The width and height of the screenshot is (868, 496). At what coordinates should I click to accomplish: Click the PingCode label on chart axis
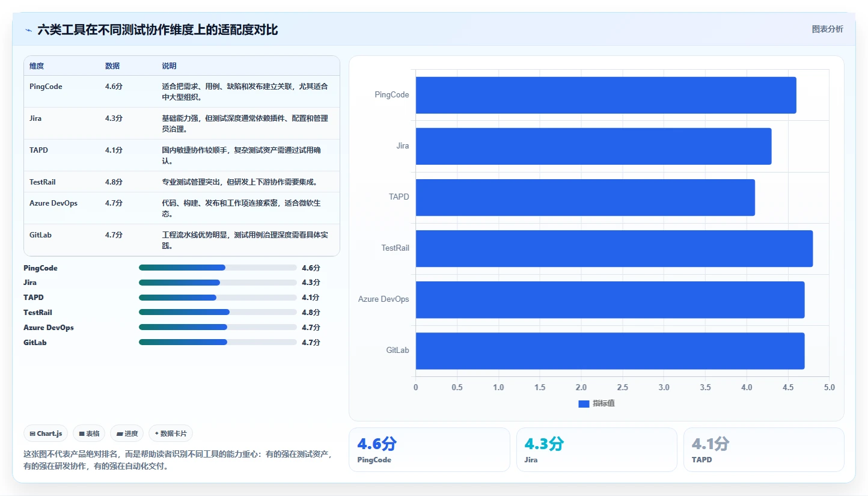pos(392,95)
